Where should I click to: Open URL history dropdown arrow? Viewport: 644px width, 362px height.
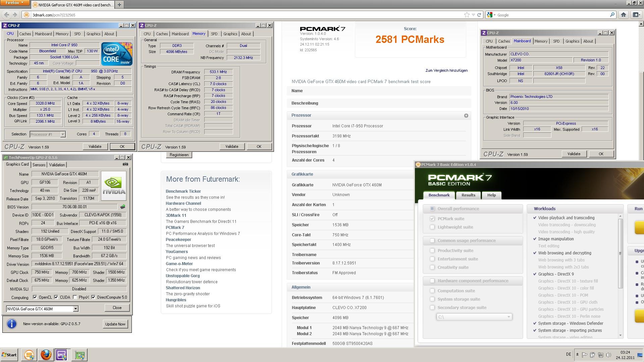(473, 15)
